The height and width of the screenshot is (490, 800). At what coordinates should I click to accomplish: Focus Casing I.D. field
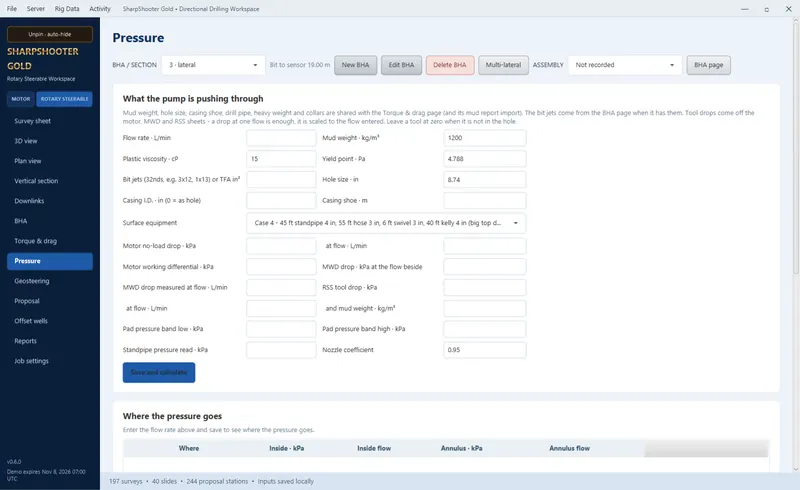(x=281, y=201)
